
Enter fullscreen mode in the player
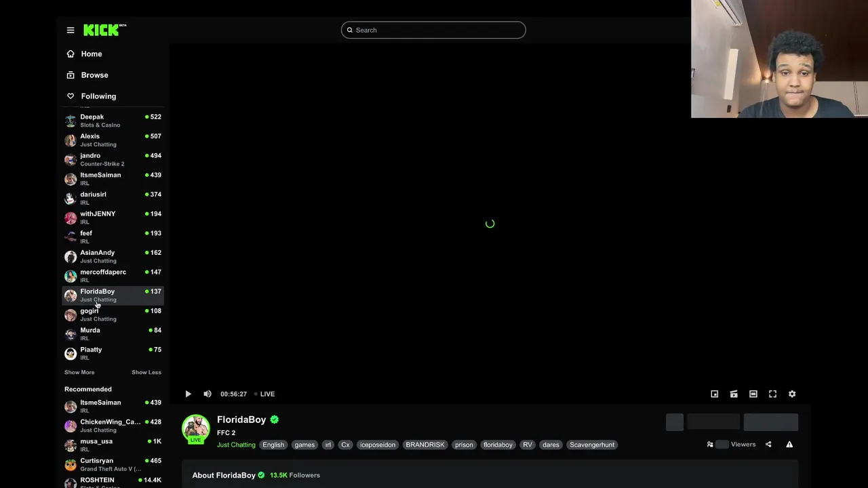click(x=772, y=394)
